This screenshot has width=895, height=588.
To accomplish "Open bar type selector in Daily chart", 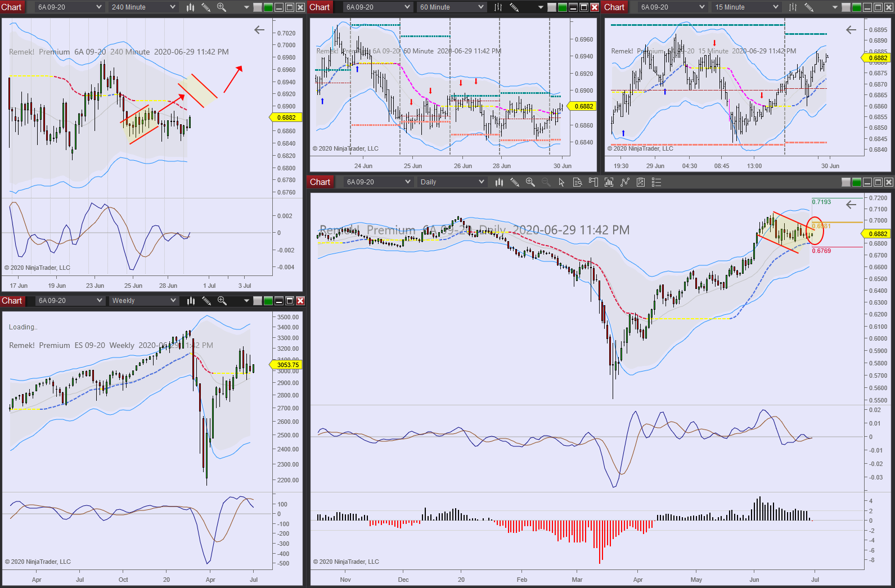I will [x=498, y=182].
